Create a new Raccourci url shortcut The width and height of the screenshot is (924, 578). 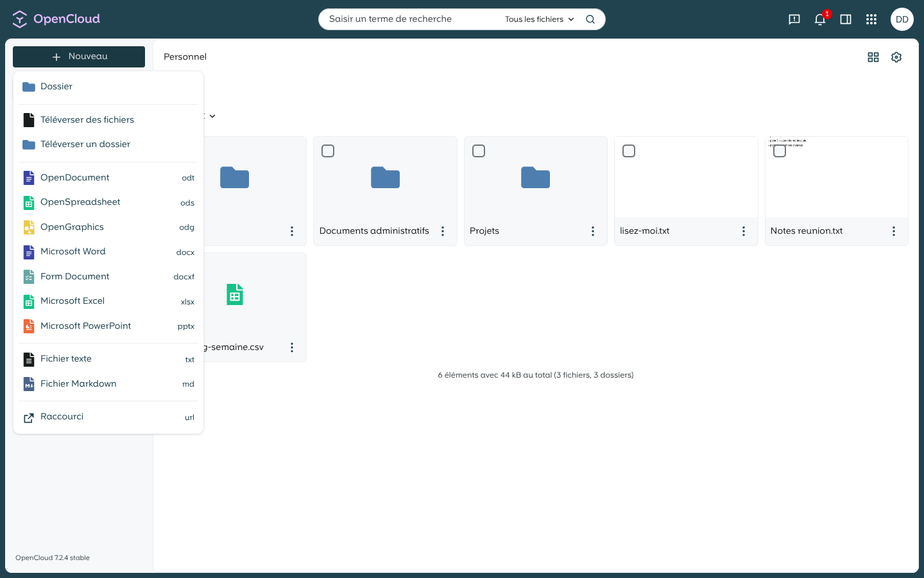click(108, 417)
